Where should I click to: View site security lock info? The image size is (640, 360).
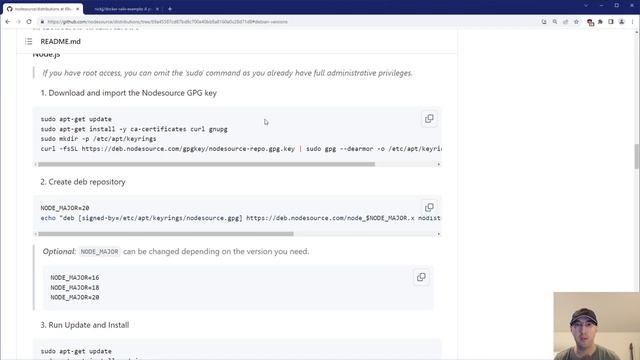(42, 22)
